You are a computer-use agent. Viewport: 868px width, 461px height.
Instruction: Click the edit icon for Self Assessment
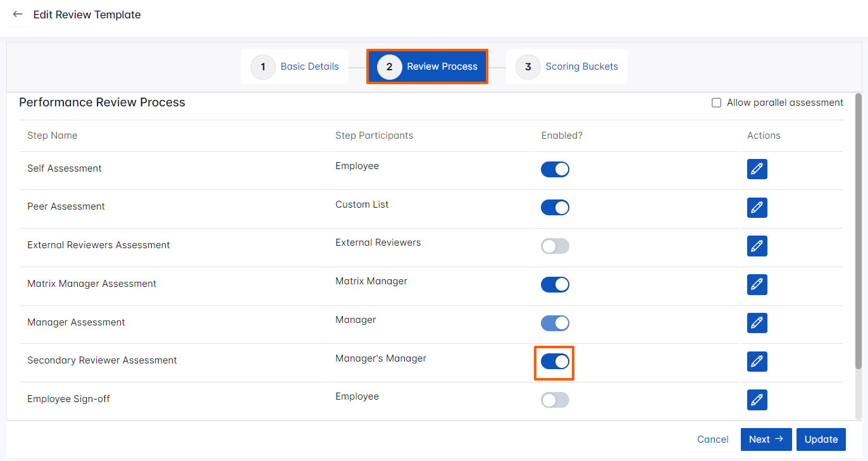pos(757,169)
